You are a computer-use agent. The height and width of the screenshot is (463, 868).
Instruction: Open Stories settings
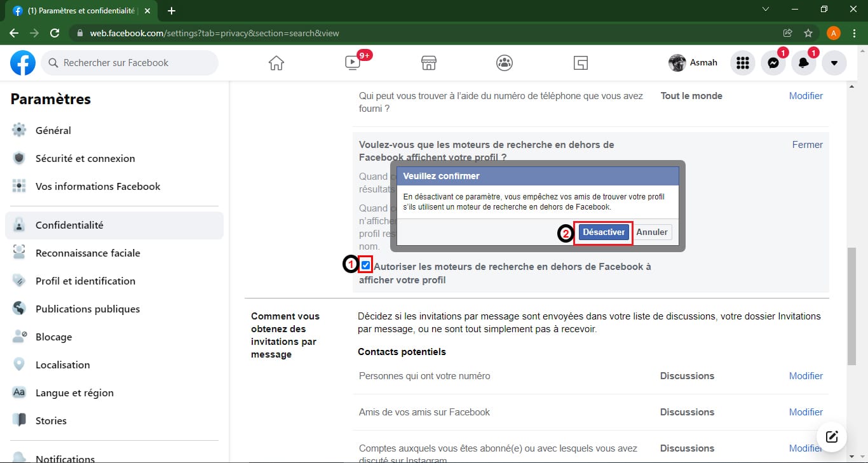click(x=114, y=420)
